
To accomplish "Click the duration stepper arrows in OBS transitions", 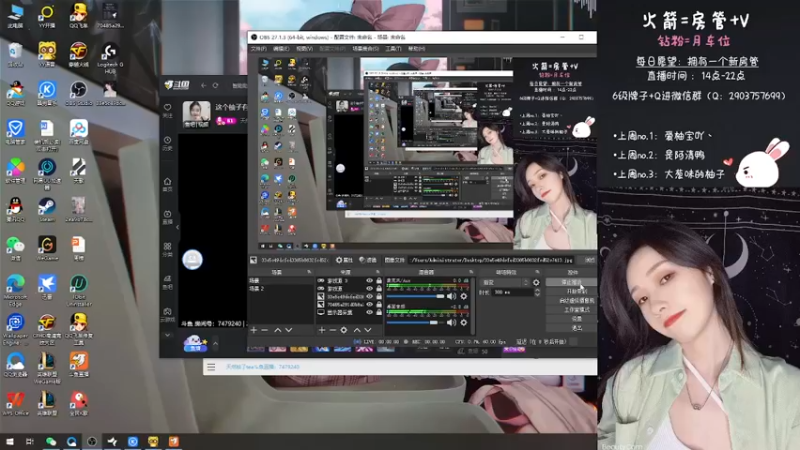I will [537, 292].
